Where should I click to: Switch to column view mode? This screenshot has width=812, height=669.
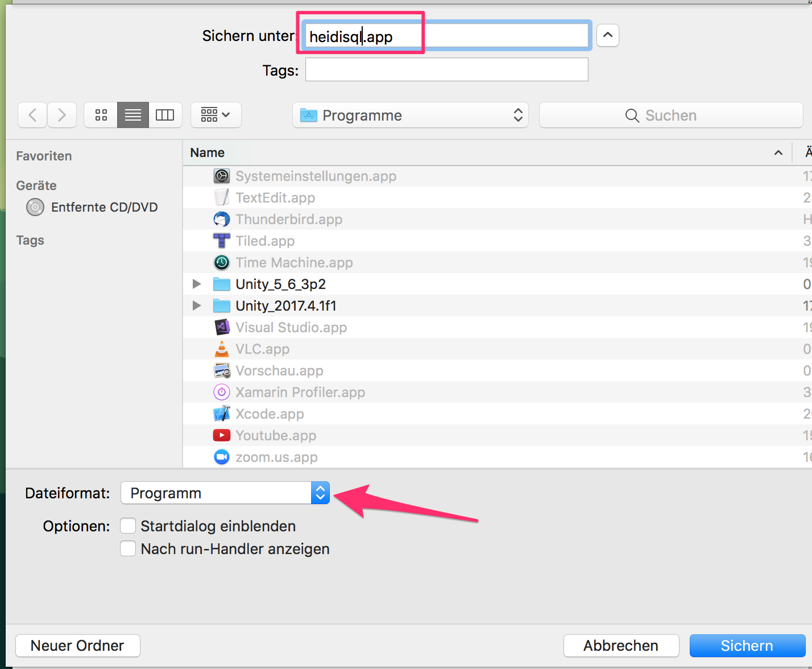click(x=165, y=115)
